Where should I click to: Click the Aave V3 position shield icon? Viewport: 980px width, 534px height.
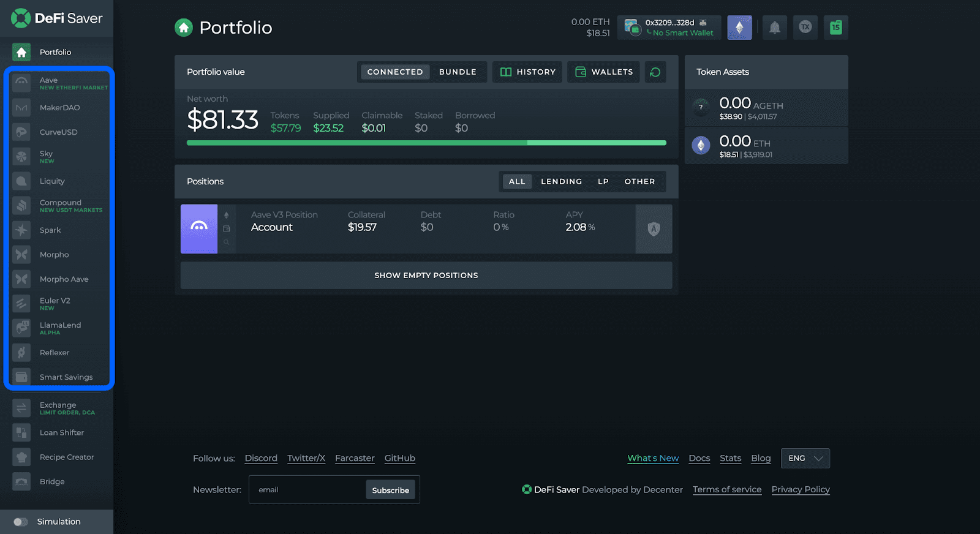click(654, 229)
